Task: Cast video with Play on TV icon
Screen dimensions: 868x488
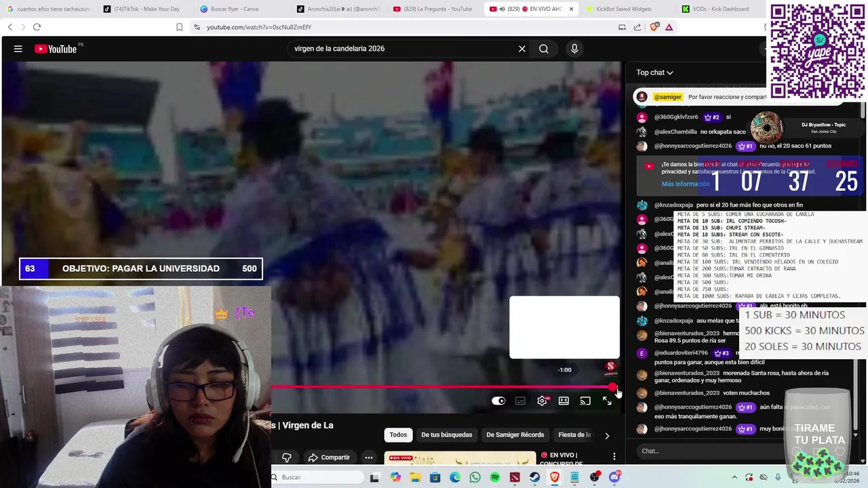Action: pos(585,401)
